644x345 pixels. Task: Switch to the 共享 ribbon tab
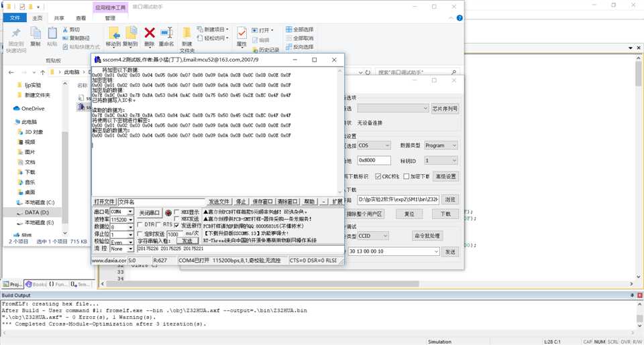(x=59, y=18)
